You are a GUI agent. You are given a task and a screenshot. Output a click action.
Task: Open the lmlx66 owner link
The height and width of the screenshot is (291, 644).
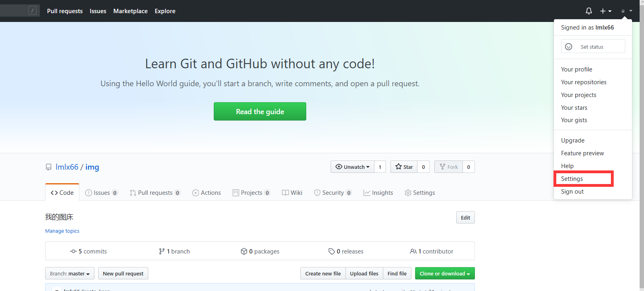(x=67, y=167)
